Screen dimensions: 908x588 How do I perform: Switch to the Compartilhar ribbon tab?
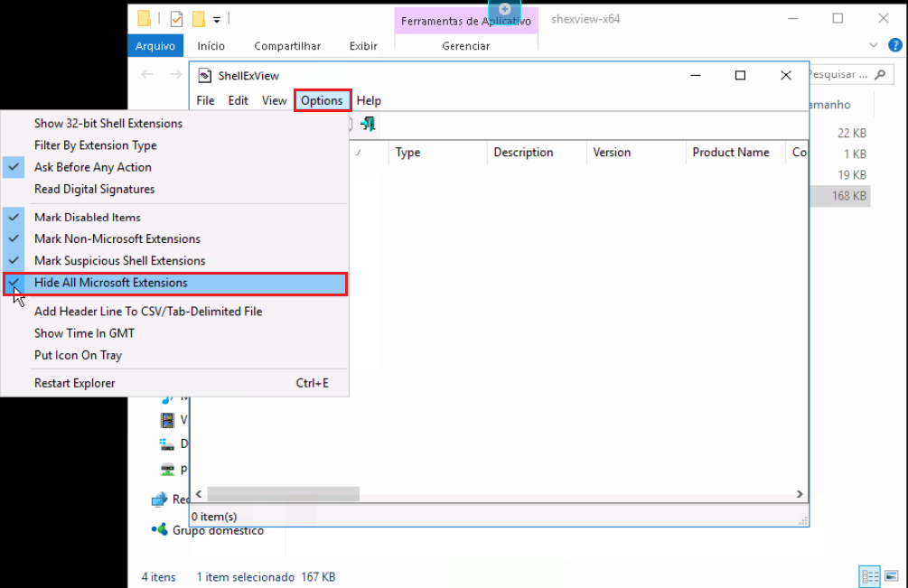[287, 46]
